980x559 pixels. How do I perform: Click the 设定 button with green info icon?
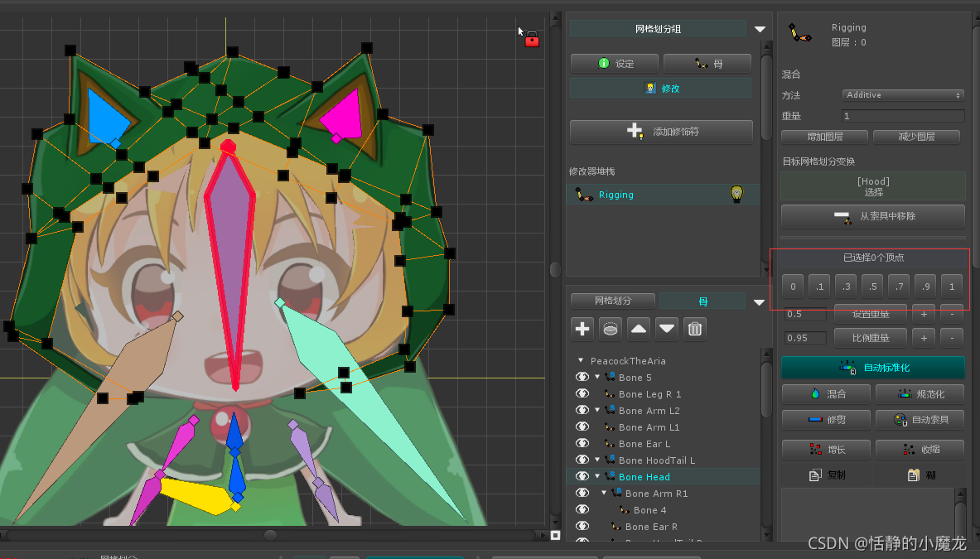(615, 63)
